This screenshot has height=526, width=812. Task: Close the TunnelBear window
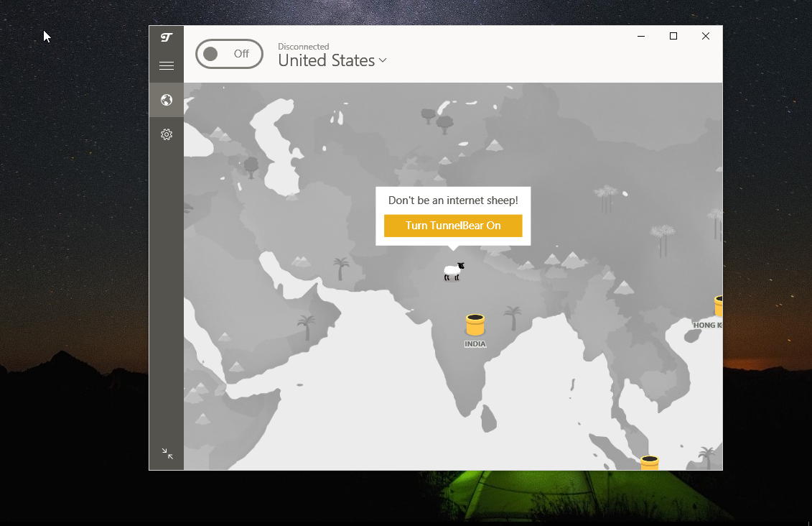[705, 36]
